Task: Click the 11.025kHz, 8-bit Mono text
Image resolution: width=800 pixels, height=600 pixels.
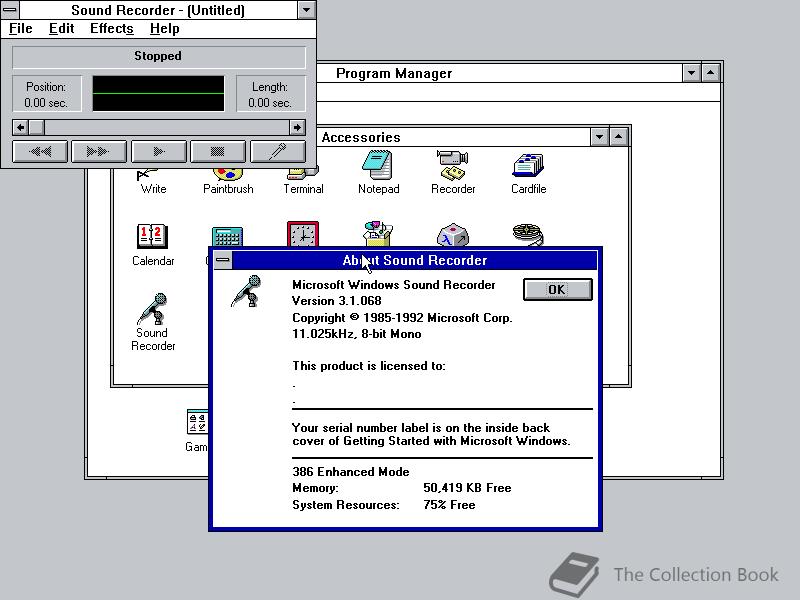Action: (x=357, y=334)
